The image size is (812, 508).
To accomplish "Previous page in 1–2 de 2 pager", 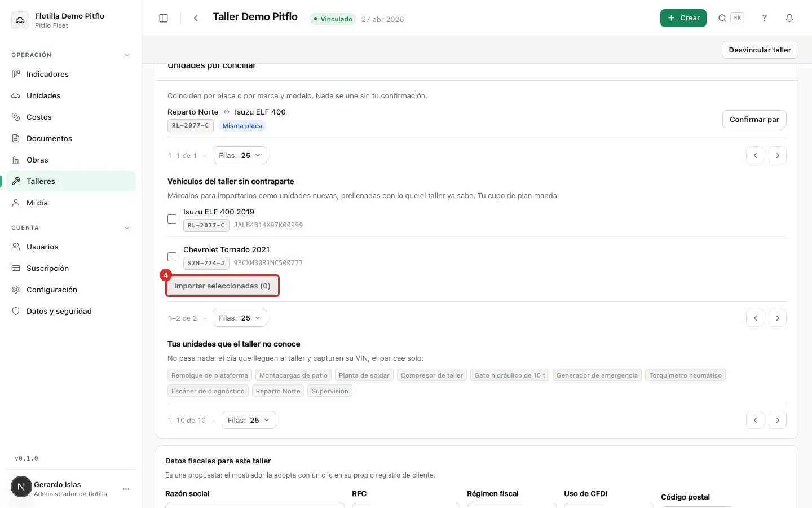I will coord(755,318).
